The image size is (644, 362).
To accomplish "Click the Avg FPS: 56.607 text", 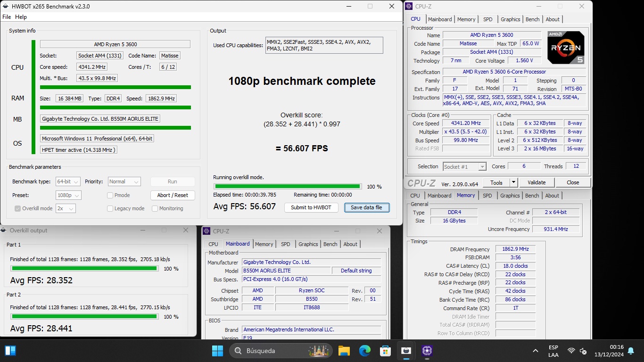I will pyautogui.click(x=244, y=206).
